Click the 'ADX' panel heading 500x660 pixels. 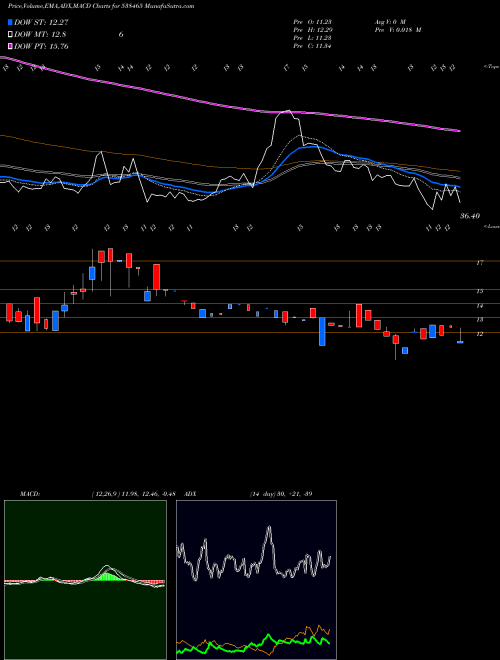[191, 494]
